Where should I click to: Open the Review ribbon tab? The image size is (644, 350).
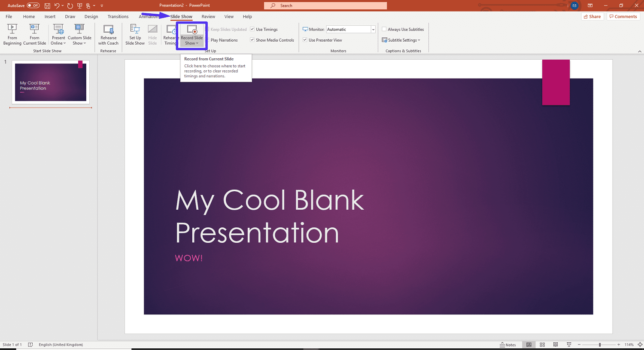pos(208,16)
